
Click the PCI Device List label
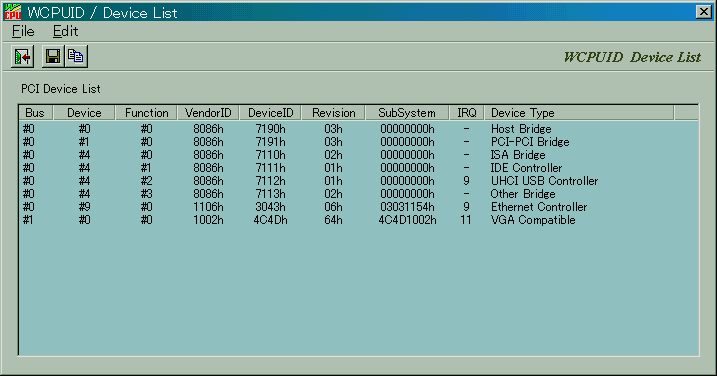click(x=60, y=89)
